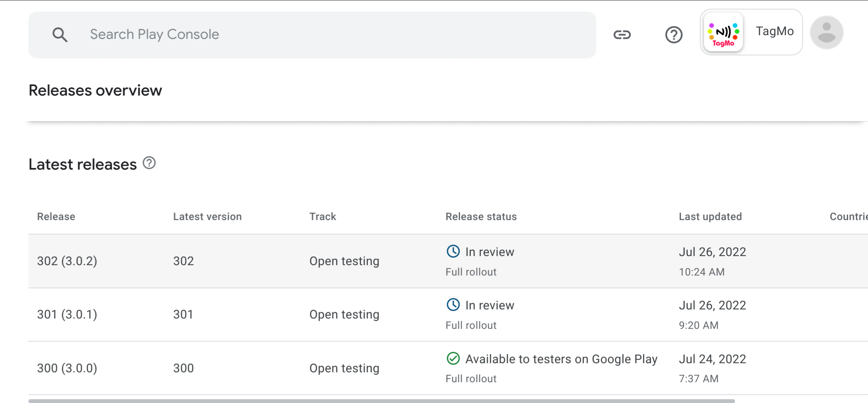Open the user account avatar
This screenshot has width=868, height=403.
point(827,33)
